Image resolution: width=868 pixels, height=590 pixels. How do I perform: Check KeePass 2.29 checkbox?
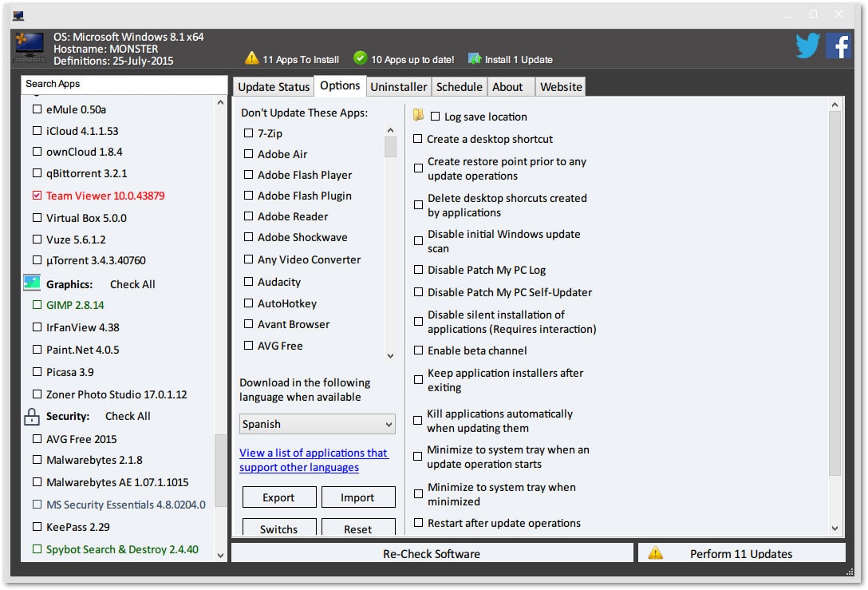pos(37,526)
